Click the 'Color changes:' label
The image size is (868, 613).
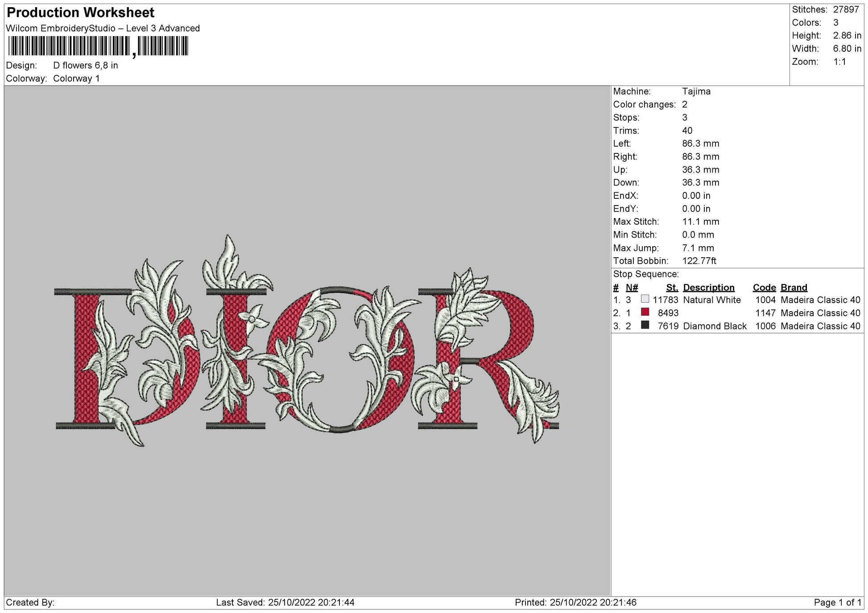[x=645, y=104]
